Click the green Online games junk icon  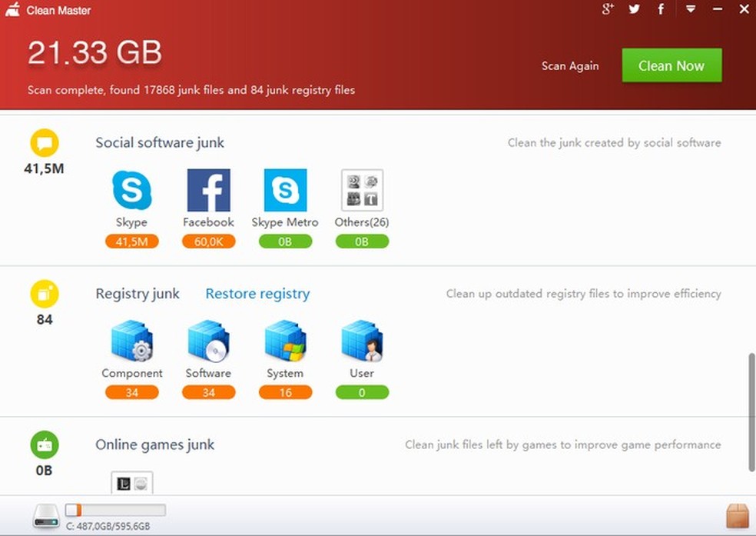(x=45, y=444)
